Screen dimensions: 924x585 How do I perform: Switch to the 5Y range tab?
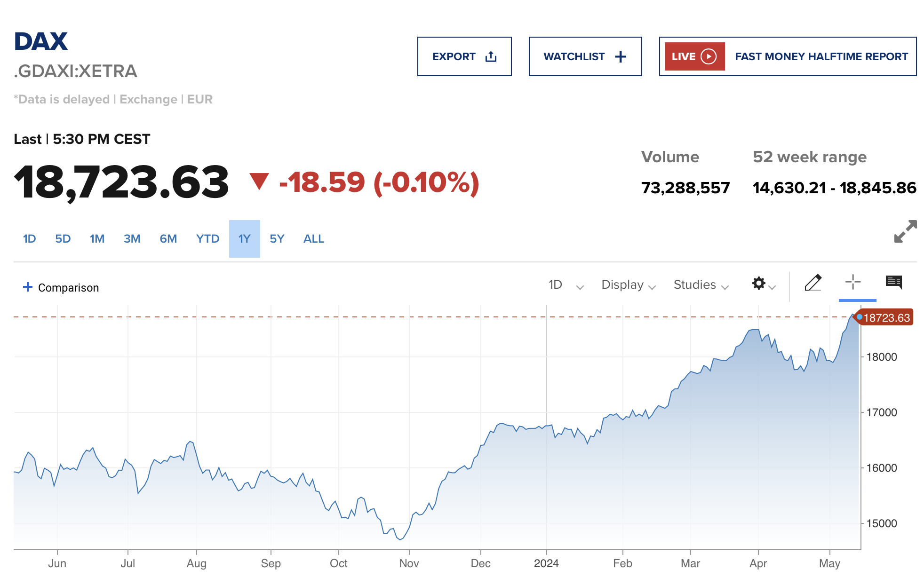point(277,239)
